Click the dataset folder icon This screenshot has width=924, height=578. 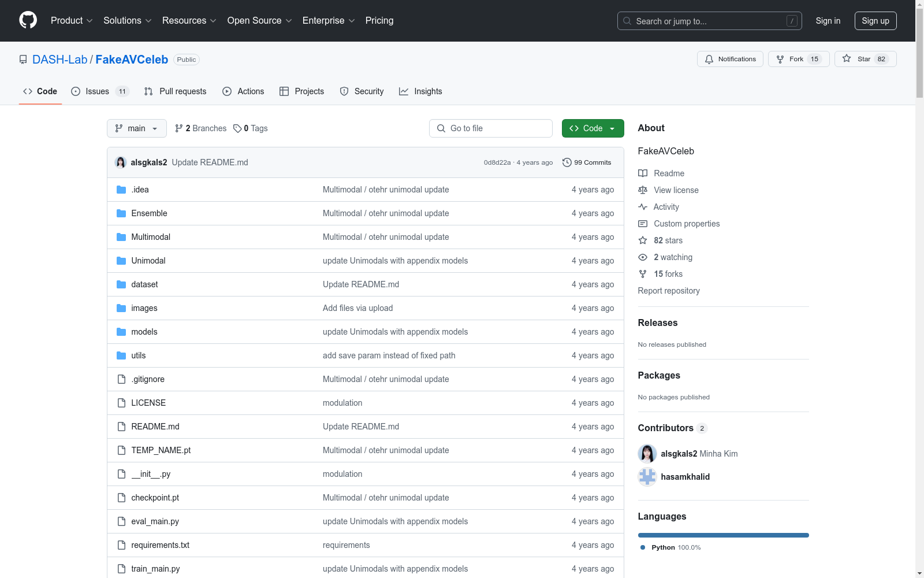[x=121, y=284]
